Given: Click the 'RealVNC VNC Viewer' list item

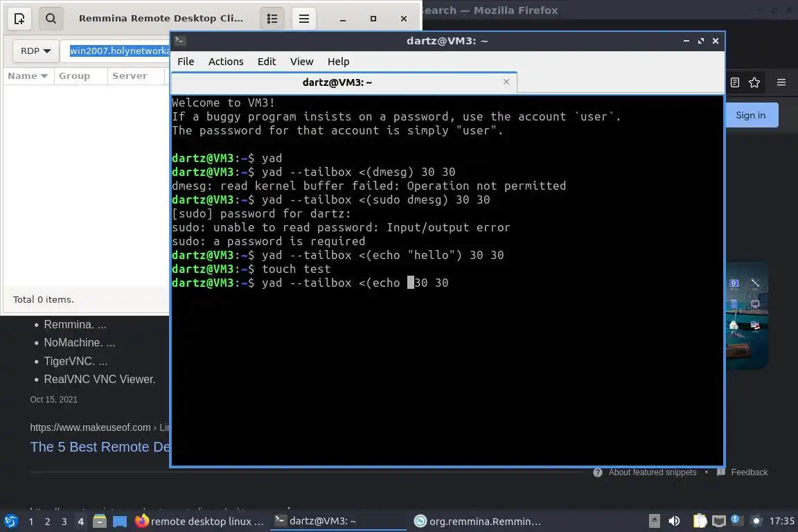Looking at the screenshot, I should (100, 380).
